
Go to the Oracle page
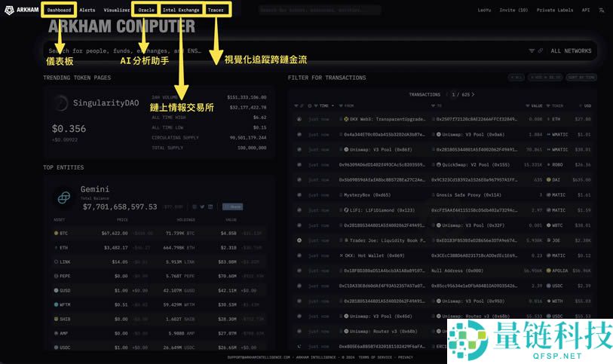point(146,10)
